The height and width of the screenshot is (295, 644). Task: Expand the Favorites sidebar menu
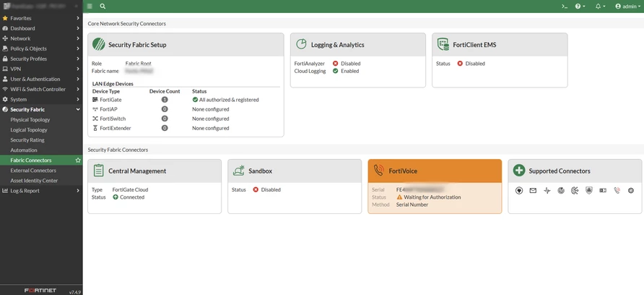[x=41, y=18]
